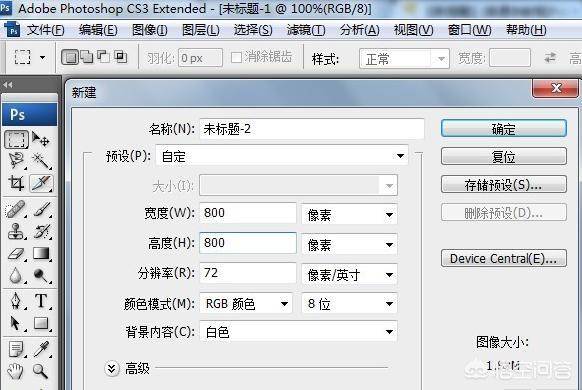Select the Gradient tool
The width and height of the screenshot is (582, 390).
(42, 254)
